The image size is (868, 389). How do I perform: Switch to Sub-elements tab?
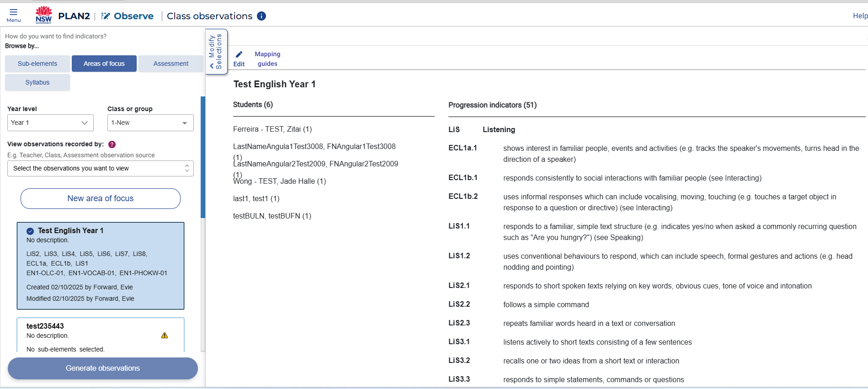[x=37, y=64]
